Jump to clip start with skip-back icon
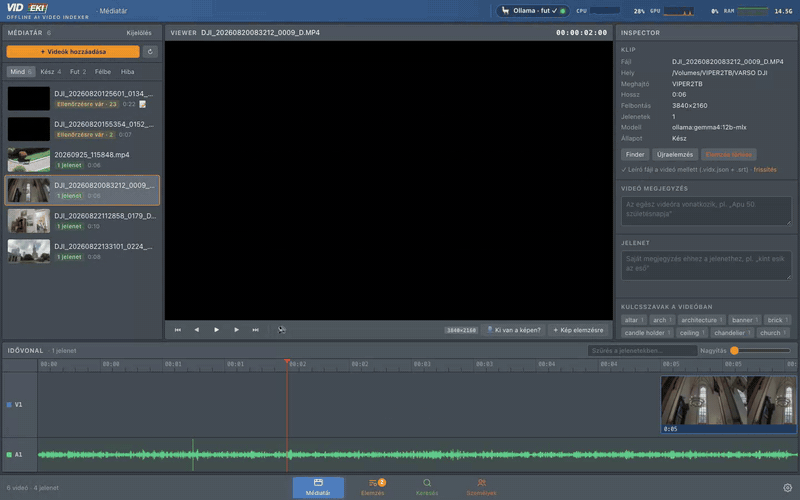The height and width of the screenshot is (500, 800). (x=178, y=330)
